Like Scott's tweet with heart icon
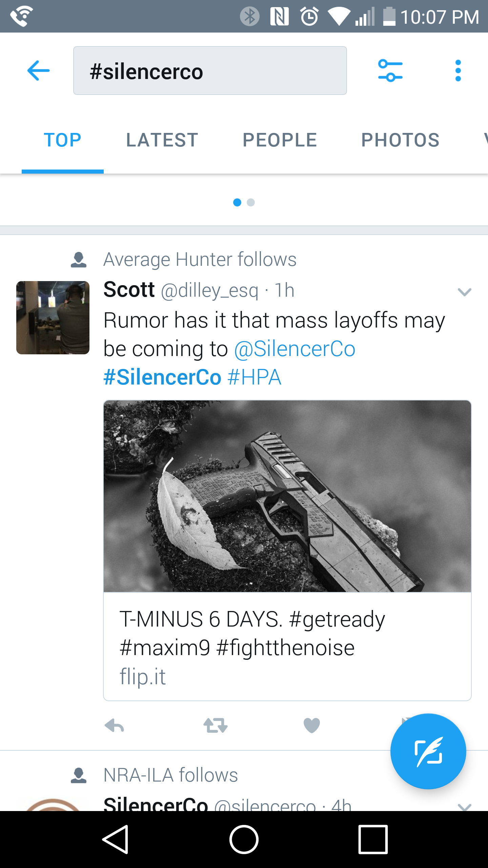488x868 pixels. point(312,726)
